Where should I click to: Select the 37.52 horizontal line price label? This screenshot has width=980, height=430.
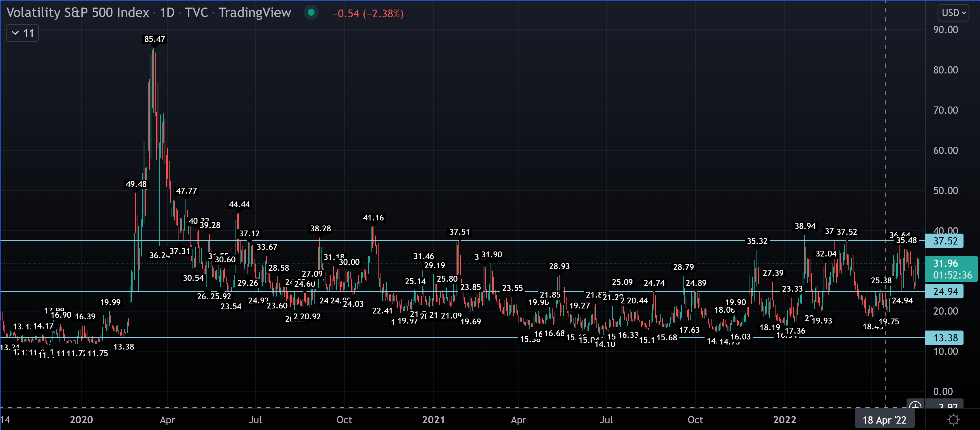pos(944,241)
